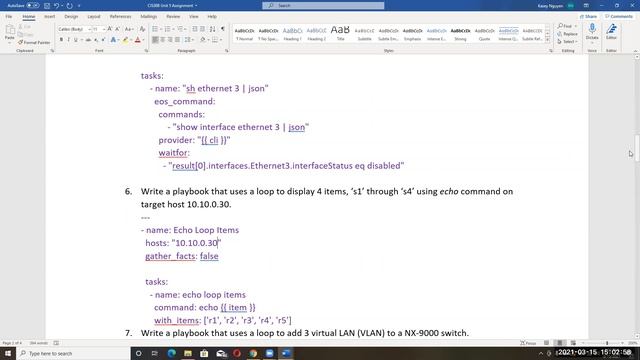
Task: Apply Subscript formatting
Action: [96, 40]
